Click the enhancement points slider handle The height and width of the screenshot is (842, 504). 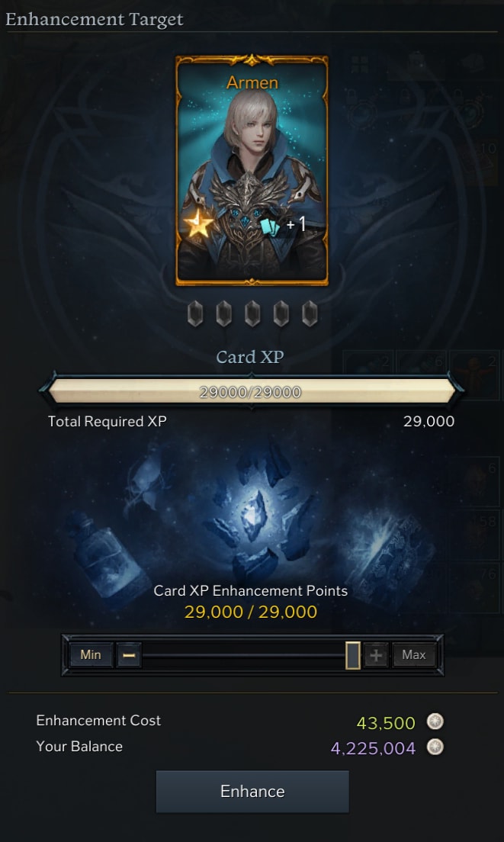[352, 654]
